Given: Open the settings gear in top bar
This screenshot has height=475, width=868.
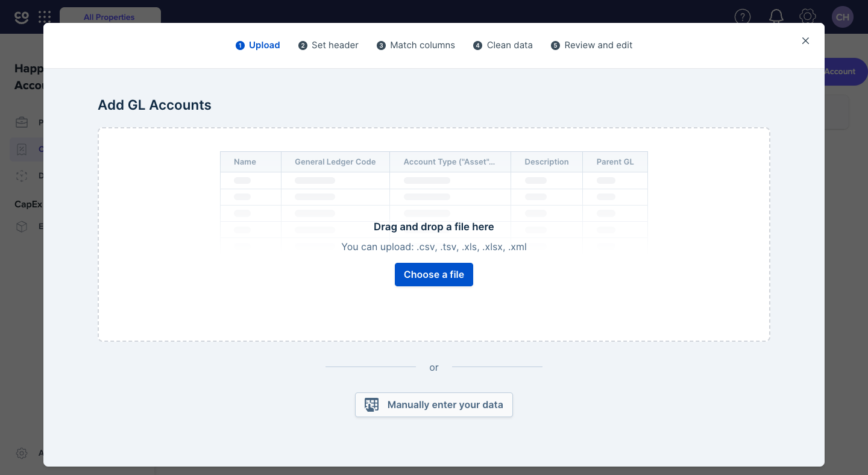Looking at the screenshot, I should [x=808, y=17].
